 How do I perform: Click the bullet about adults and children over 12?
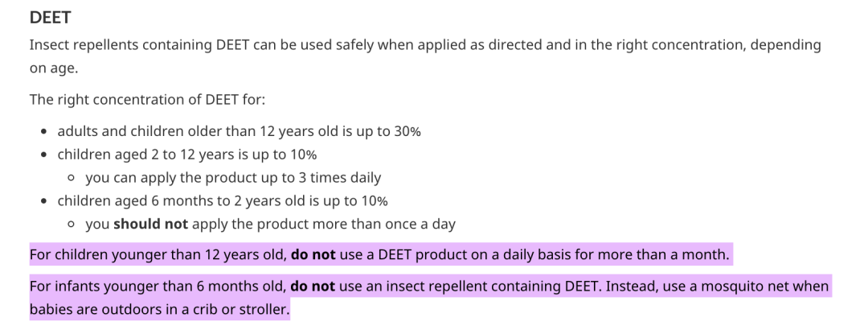238,131
